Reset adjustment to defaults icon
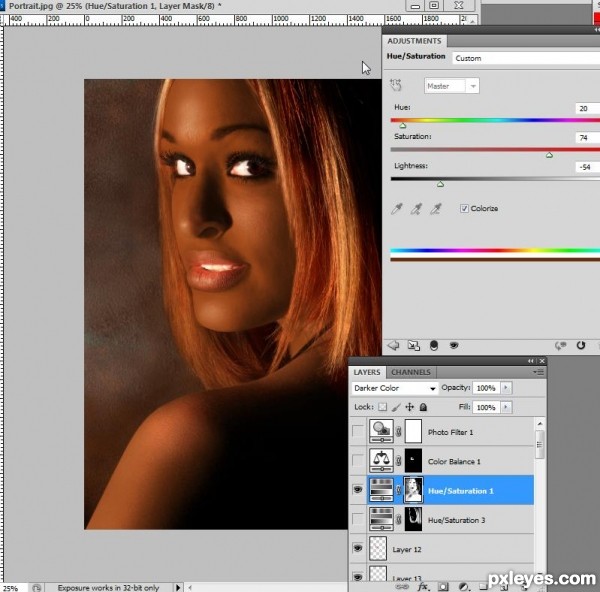 click(581, 346)
